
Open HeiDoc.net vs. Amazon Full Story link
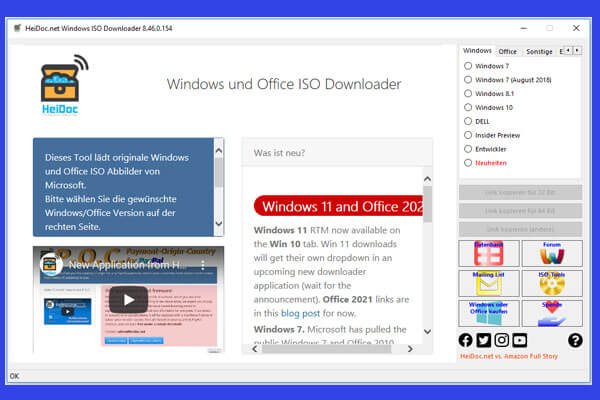(x=509, y=356)
